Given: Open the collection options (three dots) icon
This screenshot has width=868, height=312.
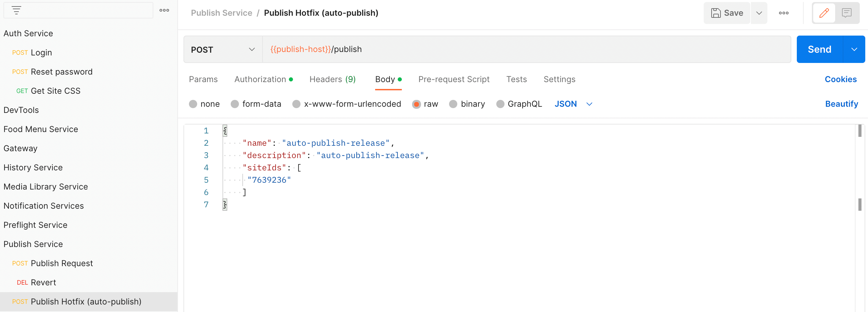Looking at the screenshot, I should coord(164,10).
